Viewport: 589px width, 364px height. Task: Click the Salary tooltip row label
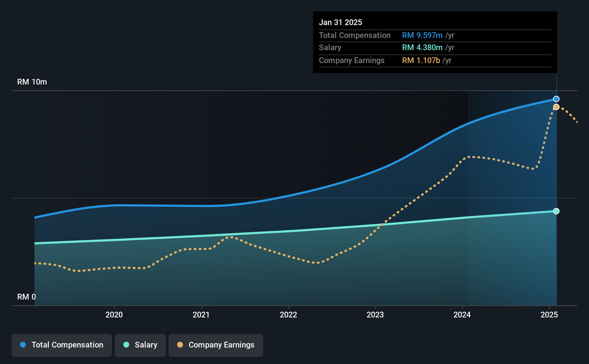[x=330, y=47]
